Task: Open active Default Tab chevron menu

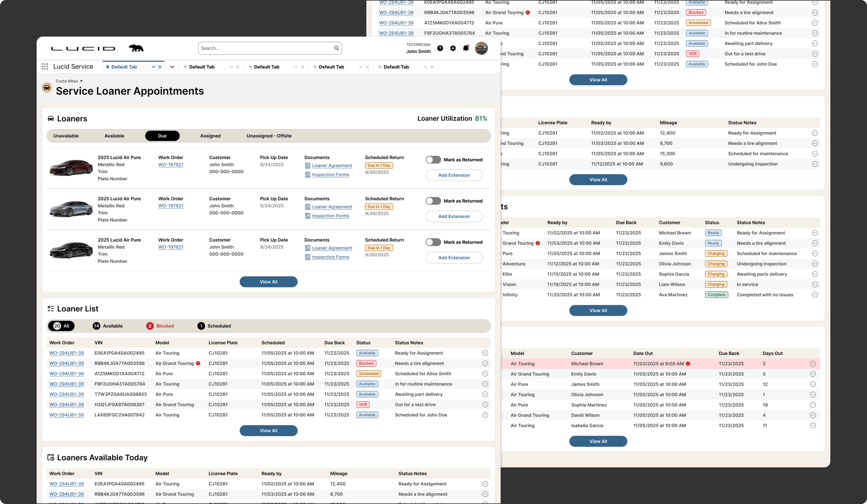Action: coord(154,67)
